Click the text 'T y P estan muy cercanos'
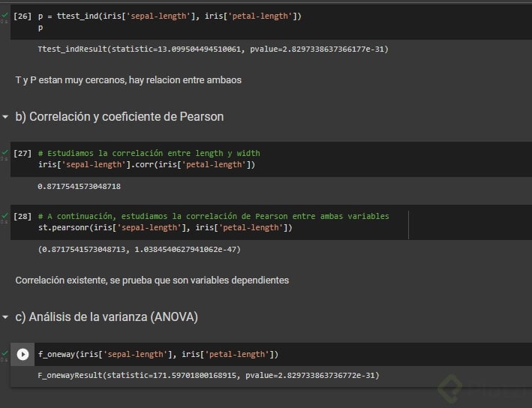The image size is (532, 408). coord(71,80)
